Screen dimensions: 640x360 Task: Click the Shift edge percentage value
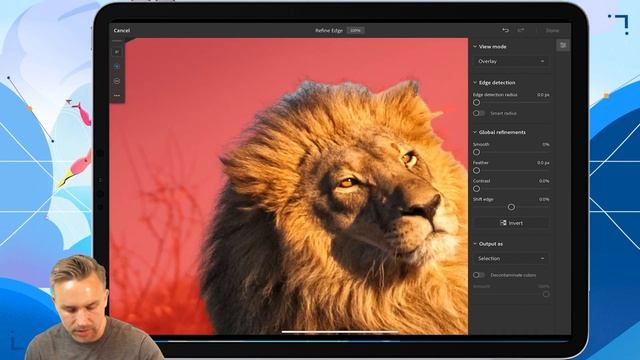[544, 200]
